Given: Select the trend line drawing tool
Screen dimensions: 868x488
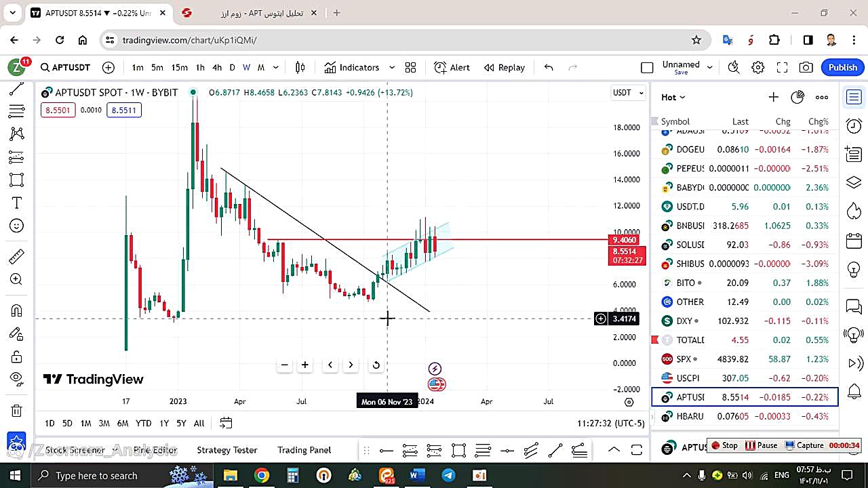Looking at the screenshot, I should [x=16, y=88].
